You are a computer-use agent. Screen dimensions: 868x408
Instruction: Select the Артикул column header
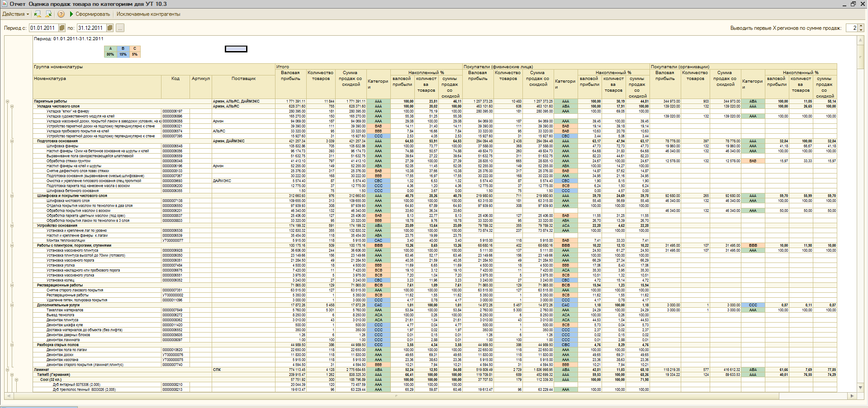(201, 87)
